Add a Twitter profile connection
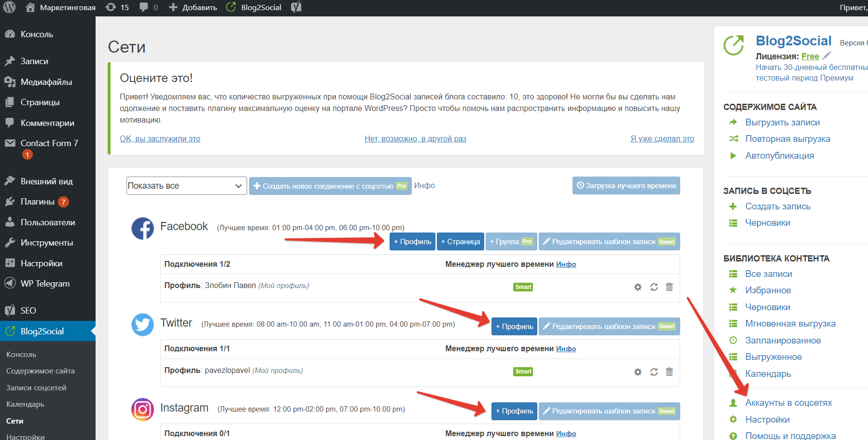868x440 pixels. [515, 327]
